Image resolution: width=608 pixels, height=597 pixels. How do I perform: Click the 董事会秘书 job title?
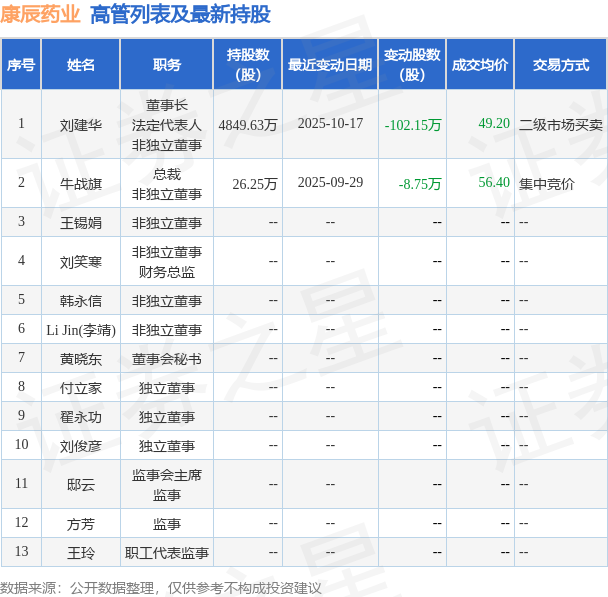coord(167,359)
